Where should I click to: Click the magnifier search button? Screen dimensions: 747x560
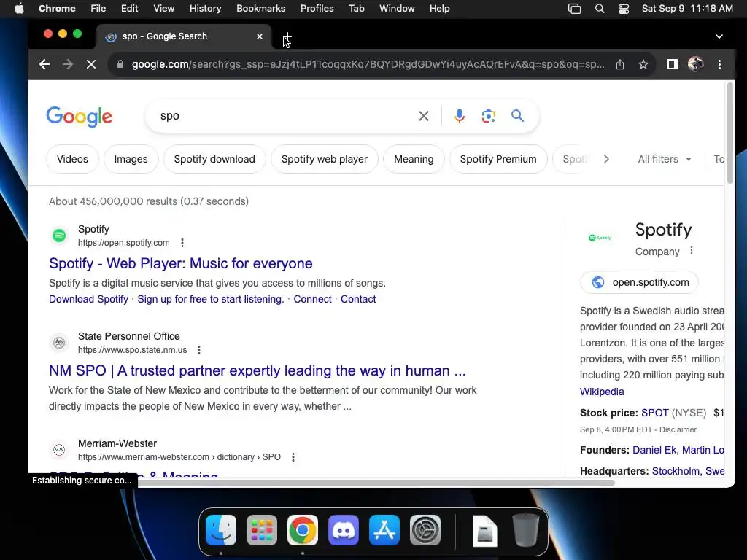coord(517,116)
